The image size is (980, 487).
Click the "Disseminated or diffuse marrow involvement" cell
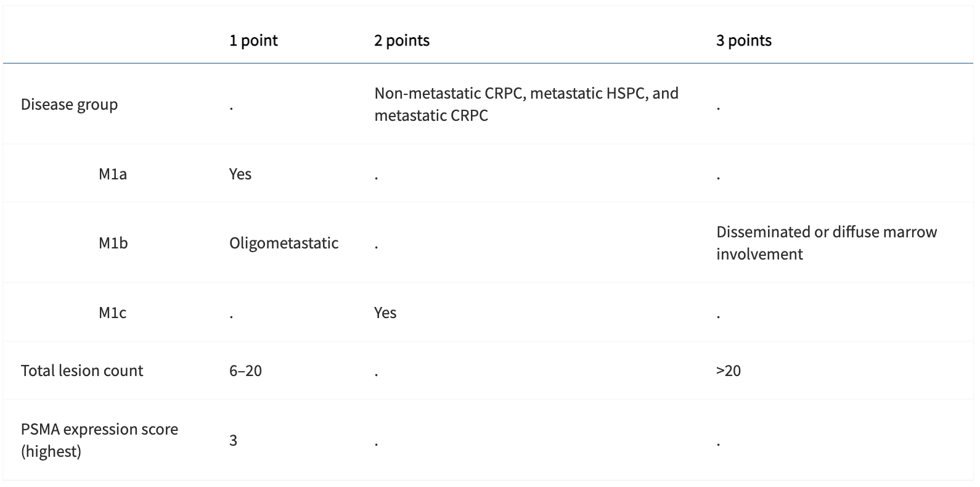point(826,243)
